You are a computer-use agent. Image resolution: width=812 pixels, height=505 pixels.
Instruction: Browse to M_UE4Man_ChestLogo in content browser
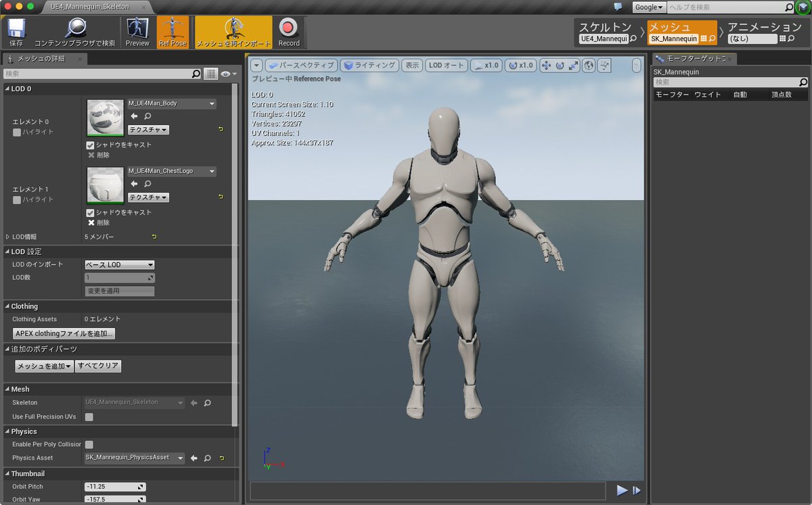pos(148,184)
